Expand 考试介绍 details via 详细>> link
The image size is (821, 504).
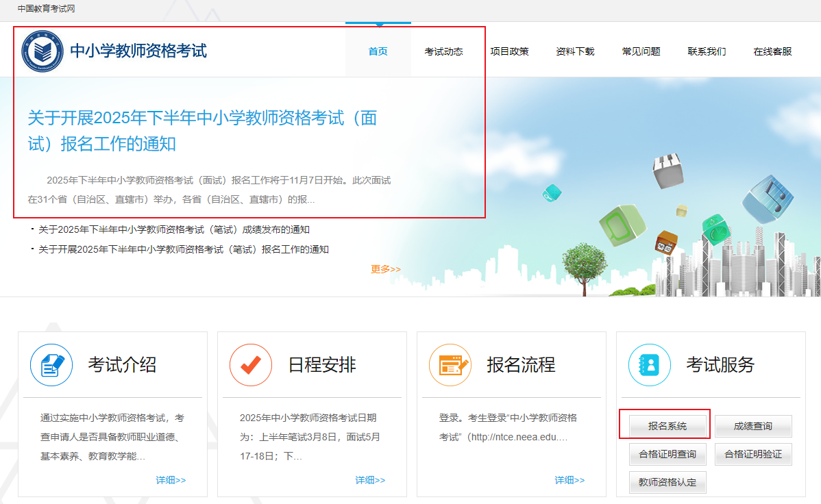pos(171,480)
